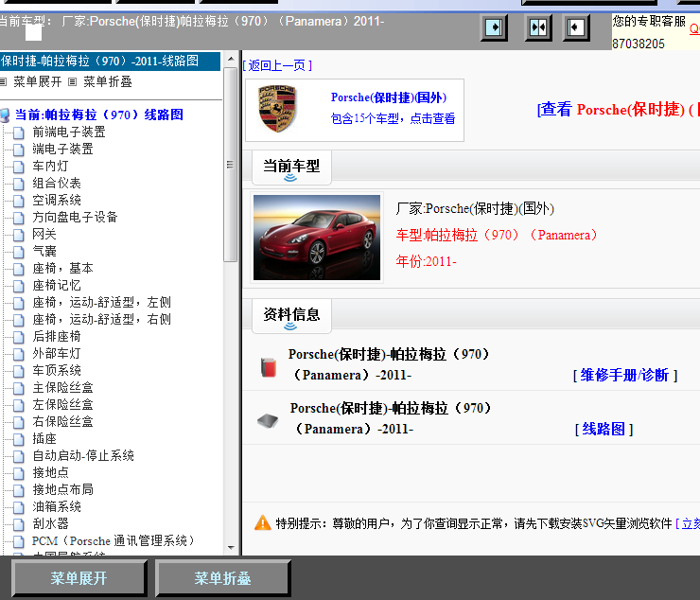This screenshot has height=600, width=700.
Task: Click page icon beside 网关
Action: tap(18, 235)
